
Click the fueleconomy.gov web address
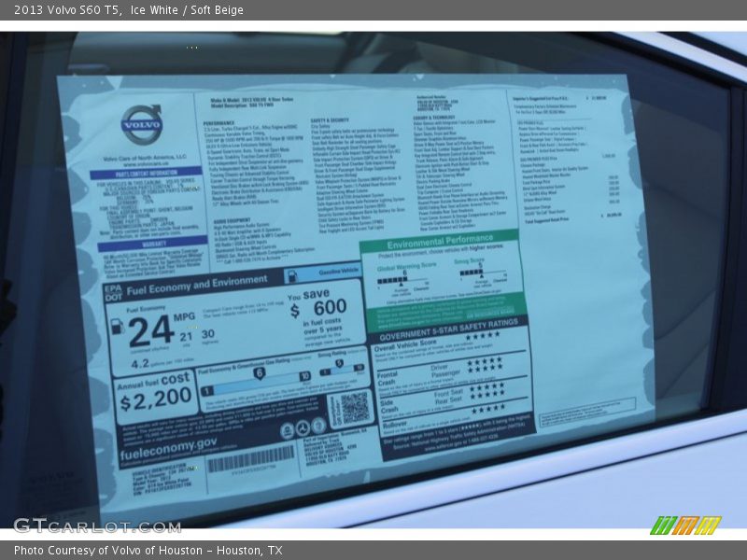click(169, 448)
